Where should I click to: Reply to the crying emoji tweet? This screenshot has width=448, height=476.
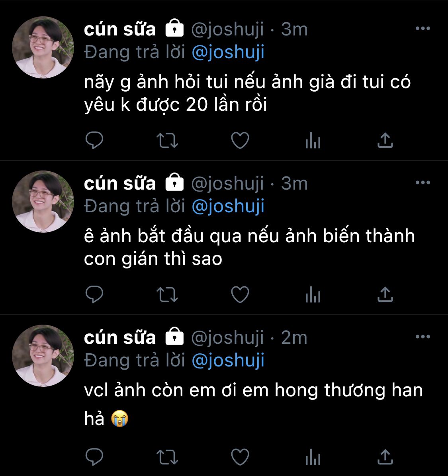coord(94,456)
